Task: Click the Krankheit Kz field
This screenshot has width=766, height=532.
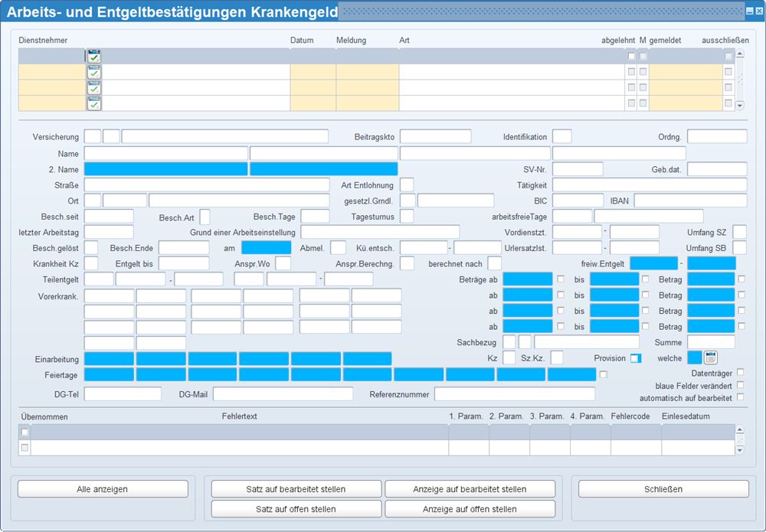Action: coord(91,263)
